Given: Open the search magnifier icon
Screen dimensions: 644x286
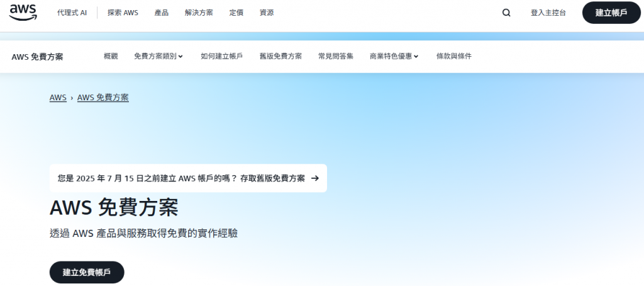Looking at the screenshot, I should pyautogui.click(x=506, y=13).
